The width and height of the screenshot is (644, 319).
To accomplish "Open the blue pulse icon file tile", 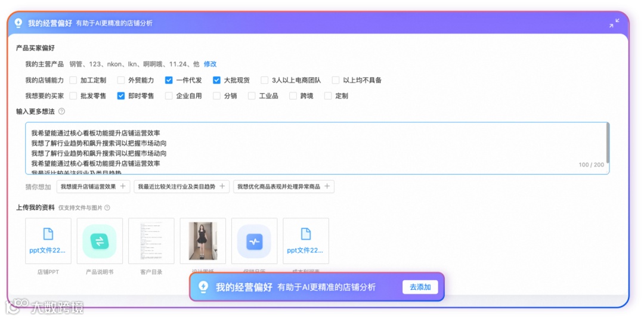I will pyautogui.click(x=254, y=241).
